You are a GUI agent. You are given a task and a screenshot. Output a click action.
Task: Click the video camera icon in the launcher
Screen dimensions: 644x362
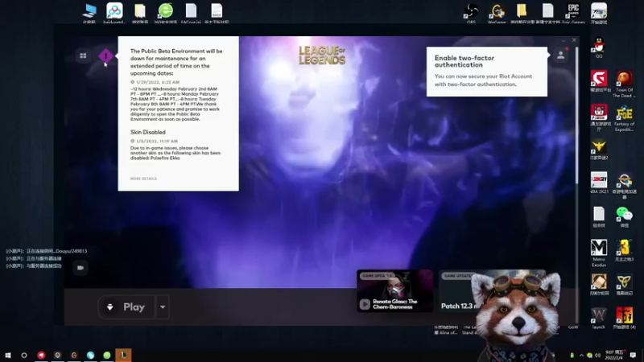point(80,268)
